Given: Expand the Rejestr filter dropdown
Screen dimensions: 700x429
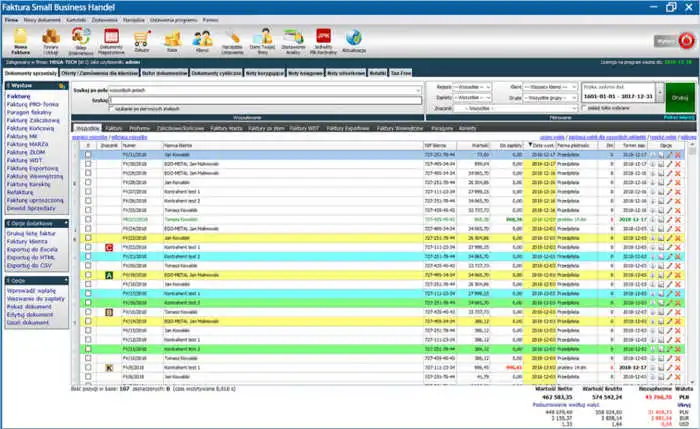Looking at the screenshot, I should [471, 88].
